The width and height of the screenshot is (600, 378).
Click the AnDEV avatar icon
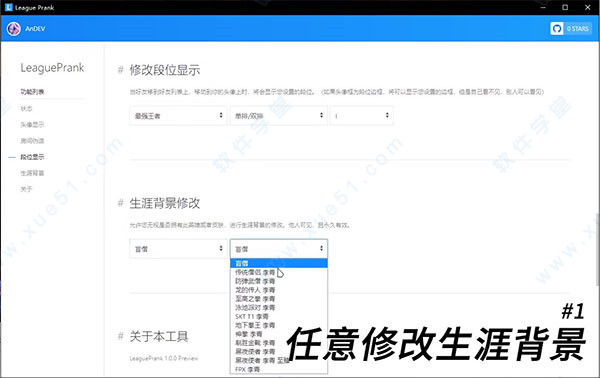click(13, 29)
